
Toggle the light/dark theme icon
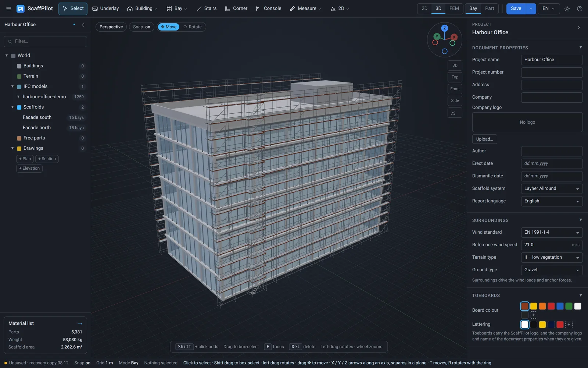pos(567,8)
